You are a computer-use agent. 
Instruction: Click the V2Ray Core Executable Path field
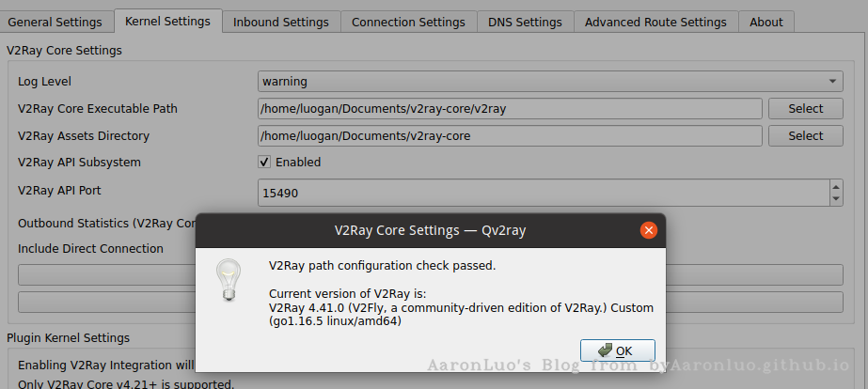click(x=510, y=109)
